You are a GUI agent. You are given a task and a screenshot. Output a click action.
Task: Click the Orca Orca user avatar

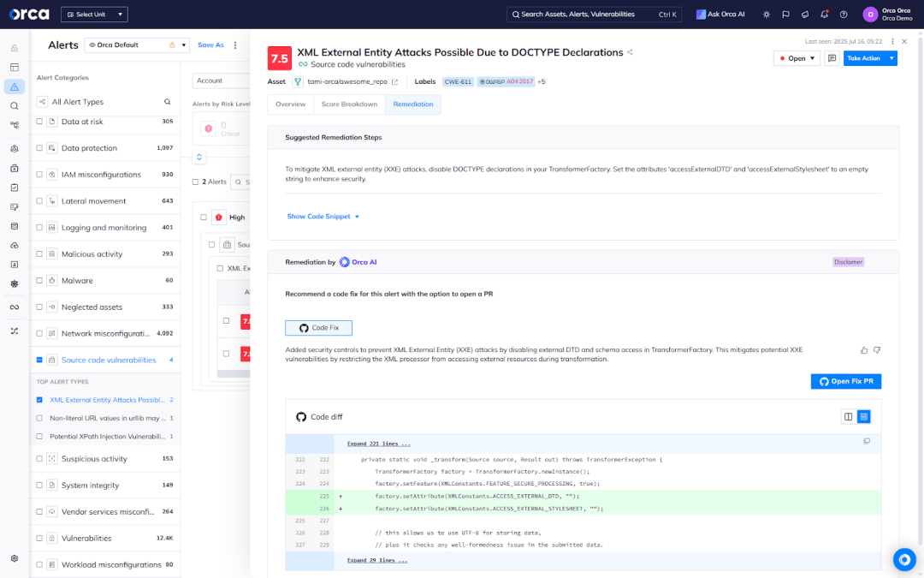870,15
